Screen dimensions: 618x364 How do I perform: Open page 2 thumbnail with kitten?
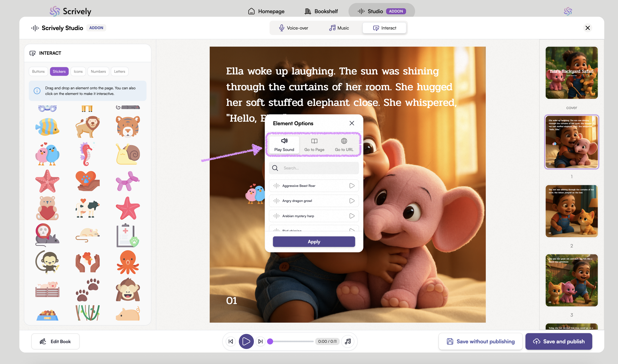(571, 211)
